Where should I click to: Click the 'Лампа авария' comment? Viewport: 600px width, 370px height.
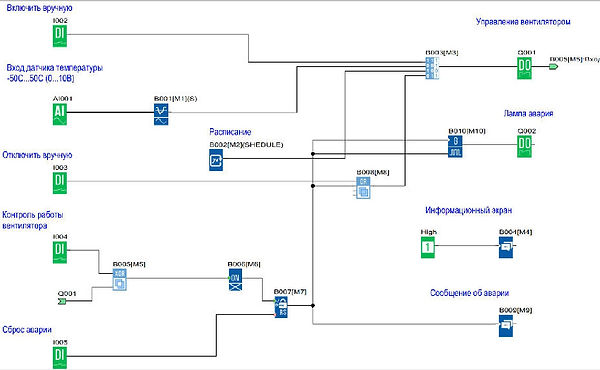click(528, 114)
